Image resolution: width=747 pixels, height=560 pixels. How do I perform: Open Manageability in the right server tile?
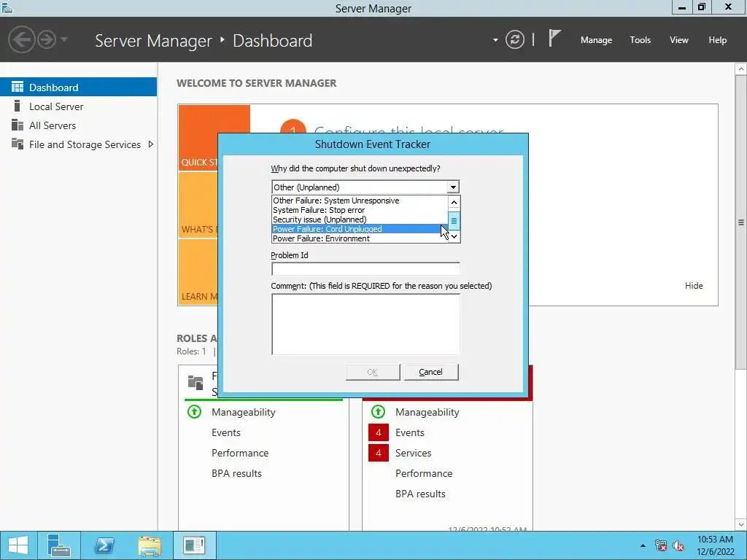tap(427, 412)
